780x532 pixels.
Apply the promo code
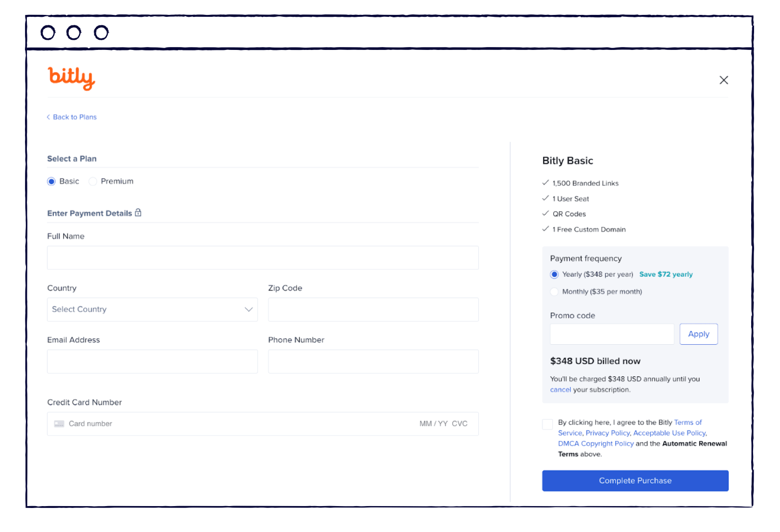coord(698,334)
